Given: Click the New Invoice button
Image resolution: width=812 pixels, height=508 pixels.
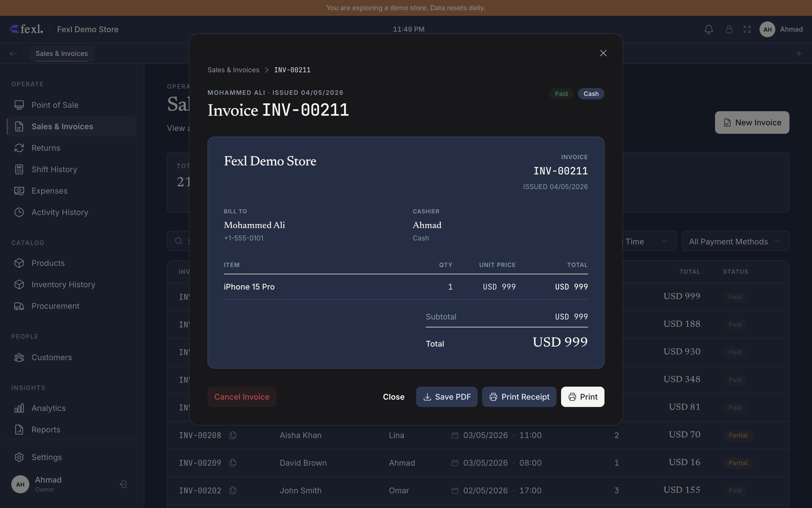Looking at the screenshot, I should tap(752, 122).
